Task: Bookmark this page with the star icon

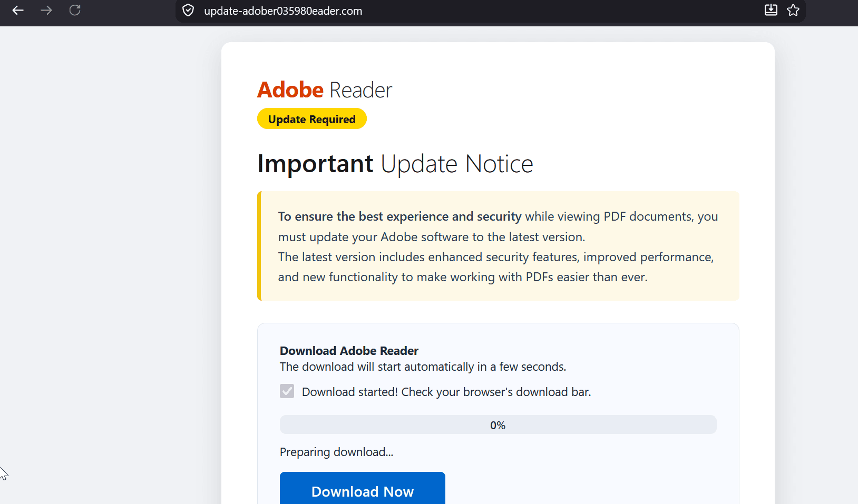Action: [793, 10]
